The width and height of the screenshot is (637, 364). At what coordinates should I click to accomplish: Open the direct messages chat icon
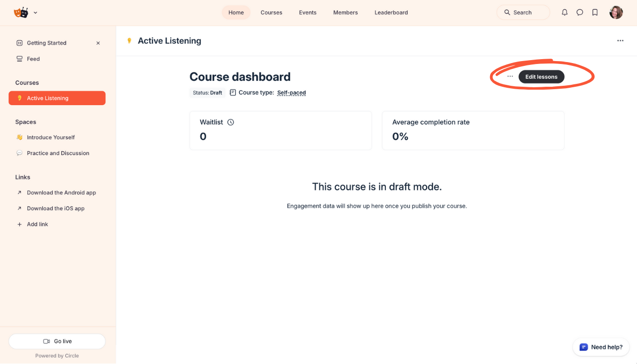580,13
